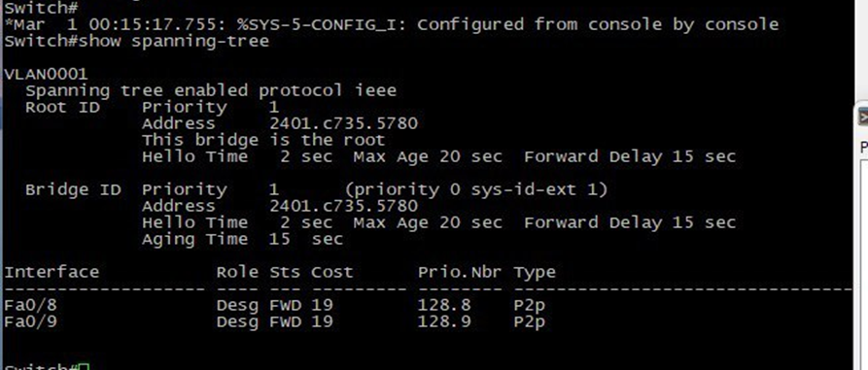Click the terminal icon on the adjacent window title bar
Image resolution: width=868 pixels, height=370 pixels.
click(863, 117)
